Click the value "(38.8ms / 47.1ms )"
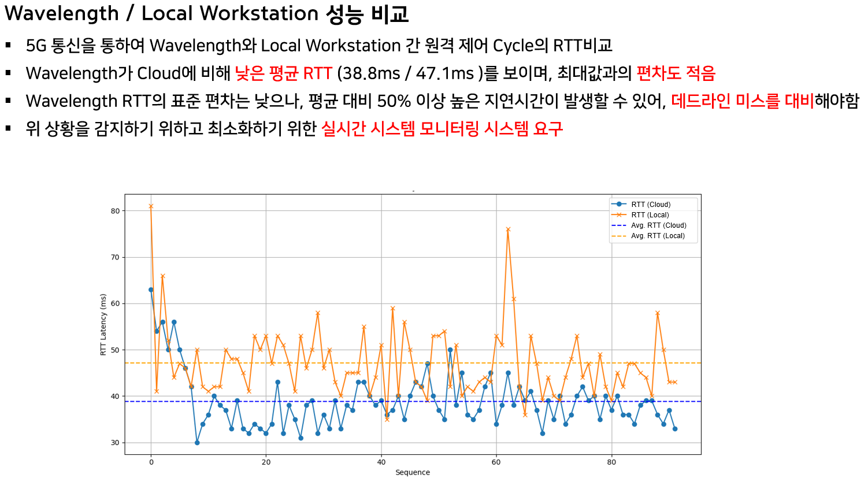Viewport: 868px width, 485px height. coord(410,73)
